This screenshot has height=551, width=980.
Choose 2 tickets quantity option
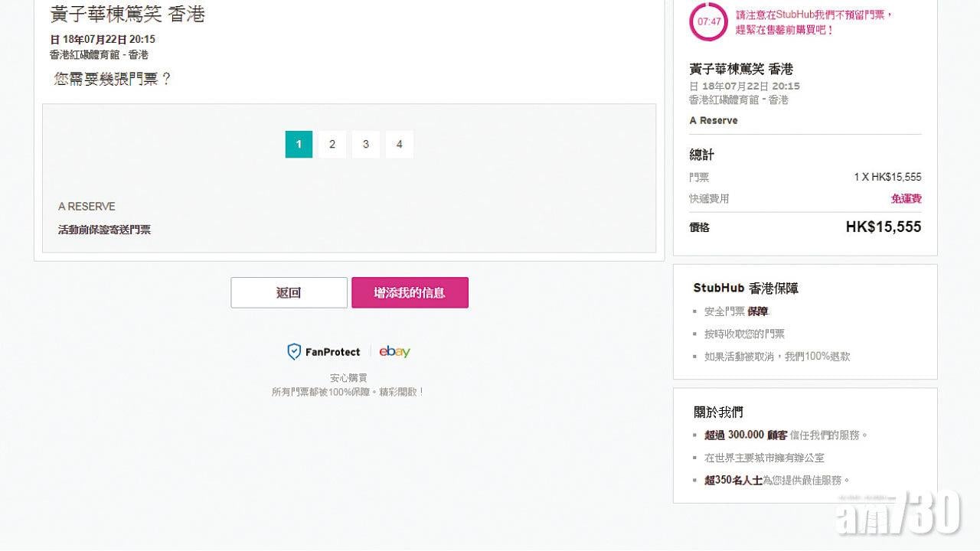(332, 144)
